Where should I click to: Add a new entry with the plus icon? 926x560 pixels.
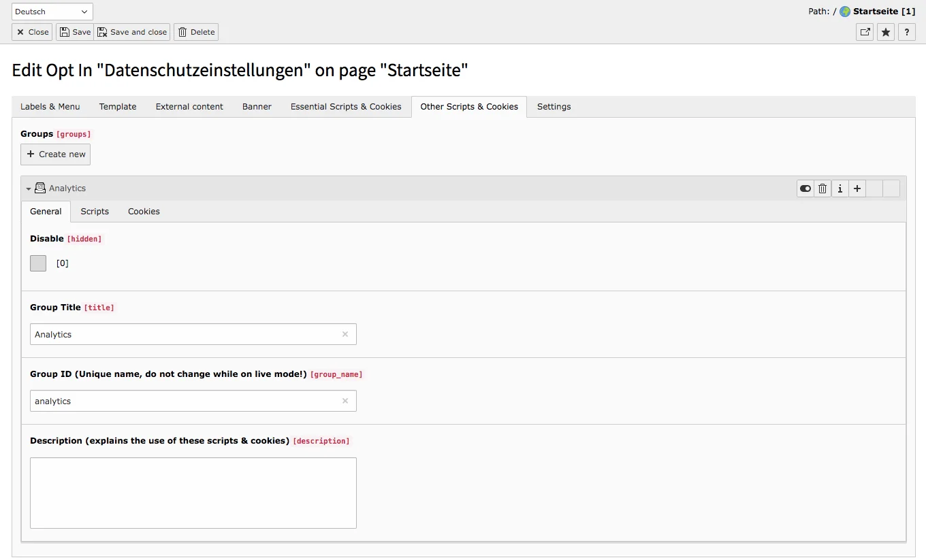(x=857, y=188)
